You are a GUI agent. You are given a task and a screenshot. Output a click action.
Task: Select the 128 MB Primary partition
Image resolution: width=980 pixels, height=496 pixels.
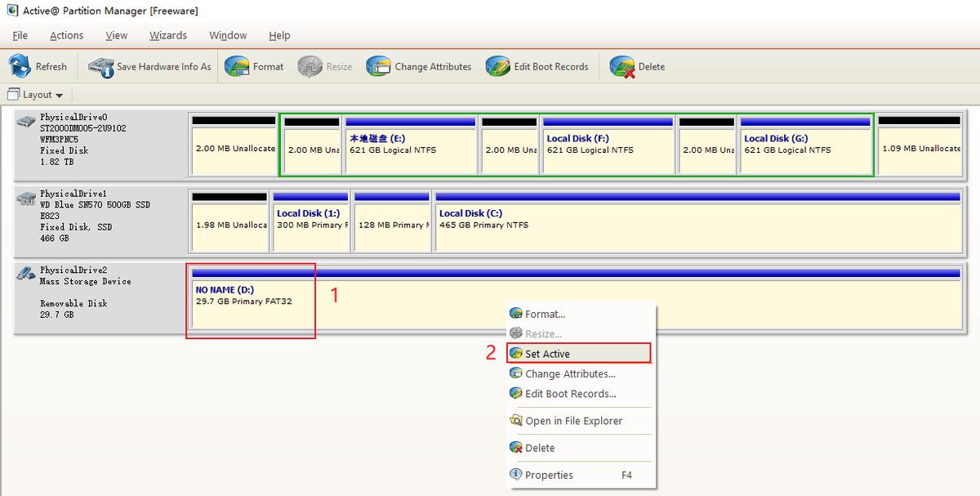click(x=392, y=221)
